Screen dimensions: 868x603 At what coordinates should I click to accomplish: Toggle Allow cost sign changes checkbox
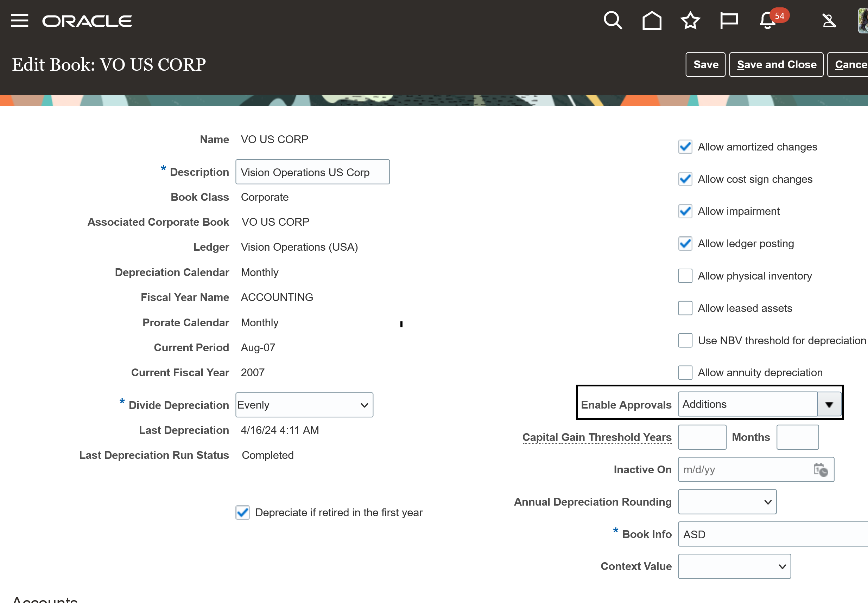[685, 179]
